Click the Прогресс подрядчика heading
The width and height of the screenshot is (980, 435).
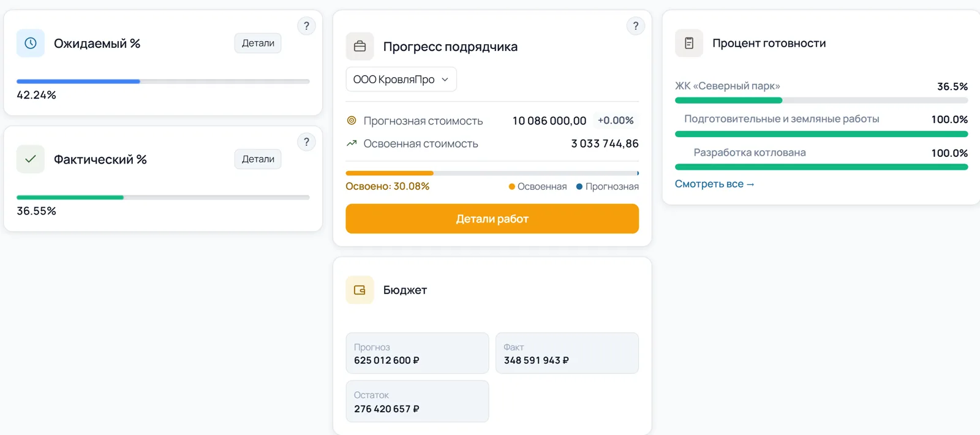[450, 47]
